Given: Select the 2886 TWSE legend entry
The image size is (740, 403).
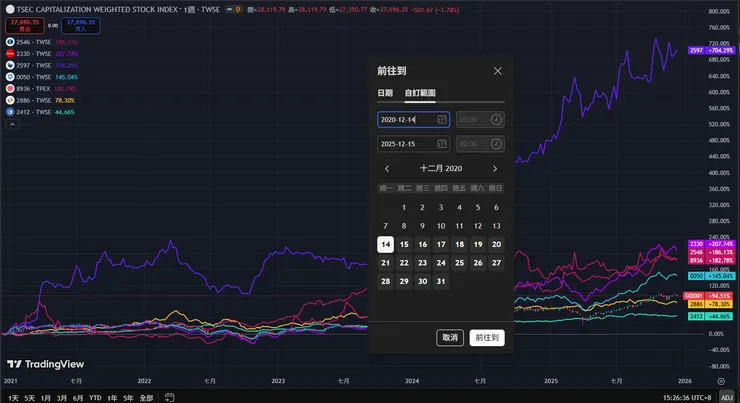Looking at the screenshot, I should click(41, 101).
